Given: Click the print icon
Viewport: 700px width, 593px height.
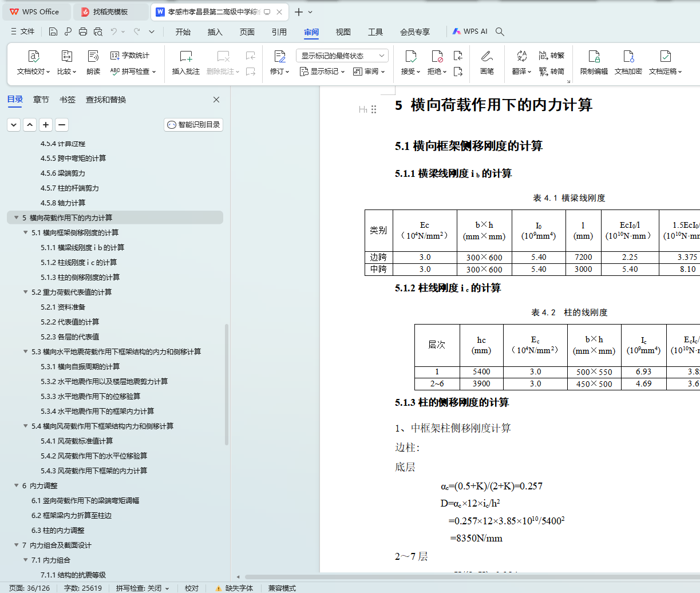Looking at the screenshot, I should pyautogui.click(x=83, y=31).
